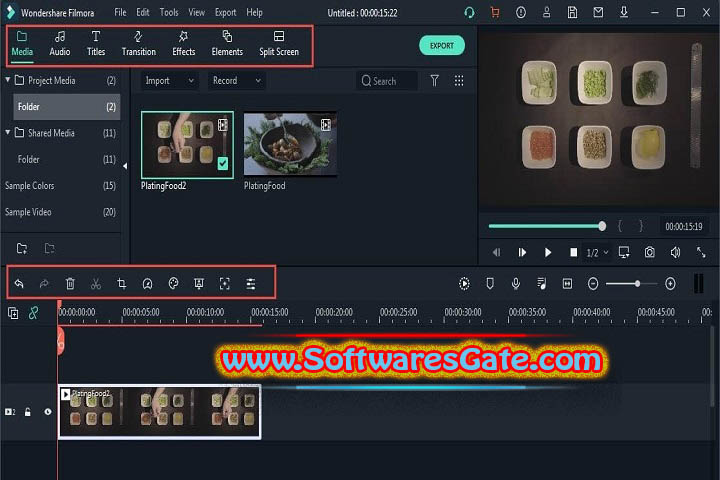Click the filter funnel icon
The height and width of the screenshot is (480, 720).
click(434, 81)
